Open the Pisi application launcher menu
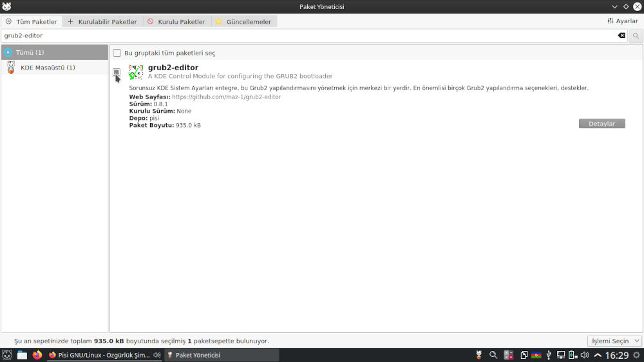Screen dimensions: 644x362 pyautogui.click(x=7, y=355)
